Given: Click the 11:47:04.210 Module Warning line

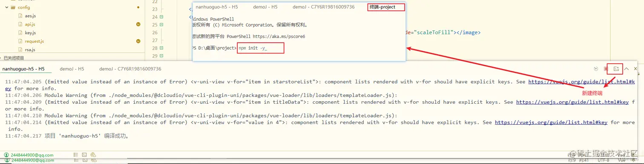Looking at the screenshot, I should click(201, 116).
